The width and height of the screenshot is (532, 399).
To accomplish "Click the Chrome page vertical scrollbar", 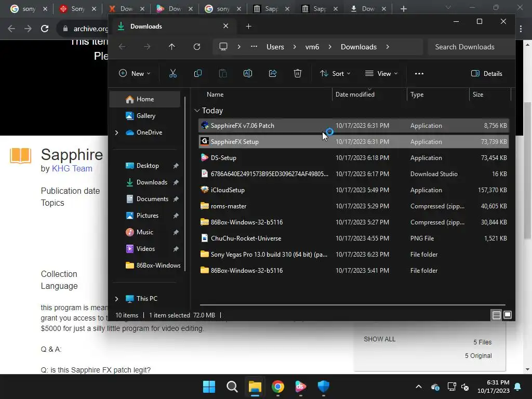I will 527,170.
